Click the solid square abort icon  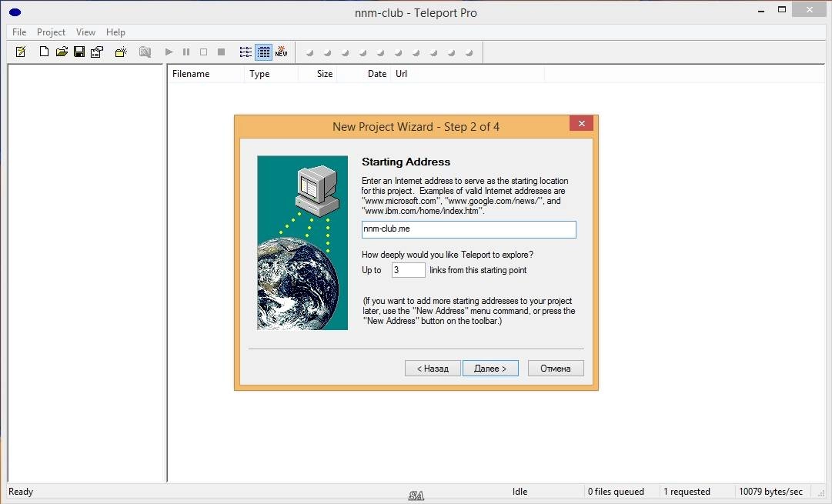point(221,52)
